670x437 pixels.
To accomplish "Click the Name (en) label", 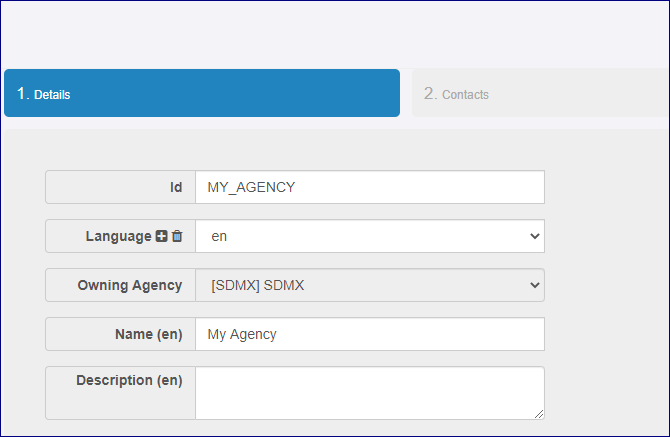I will tap(149, 334).
